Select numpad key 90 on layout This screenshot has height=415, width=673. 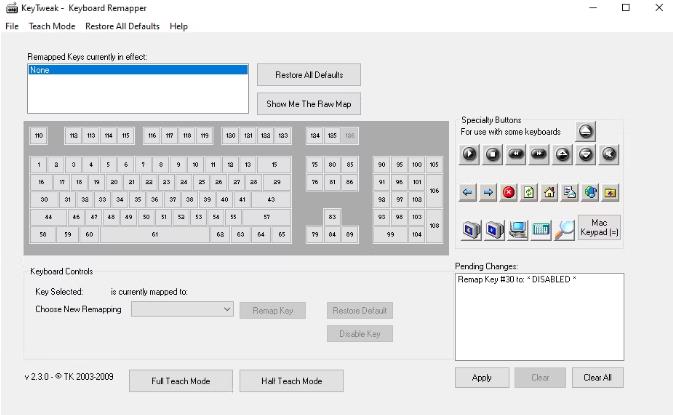click(x=382, y=164)
